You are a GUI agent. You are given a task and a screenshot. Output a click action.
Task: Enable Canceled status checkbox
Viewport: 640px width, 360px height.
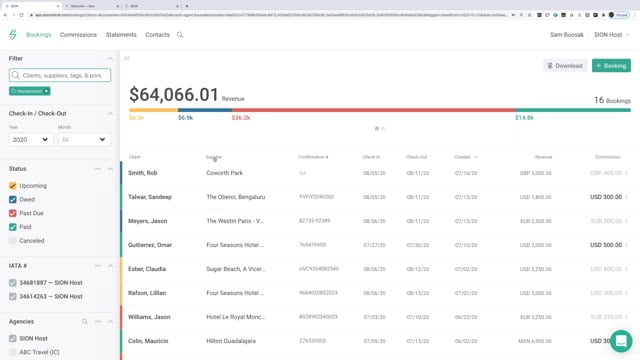(x=13, y=241)
